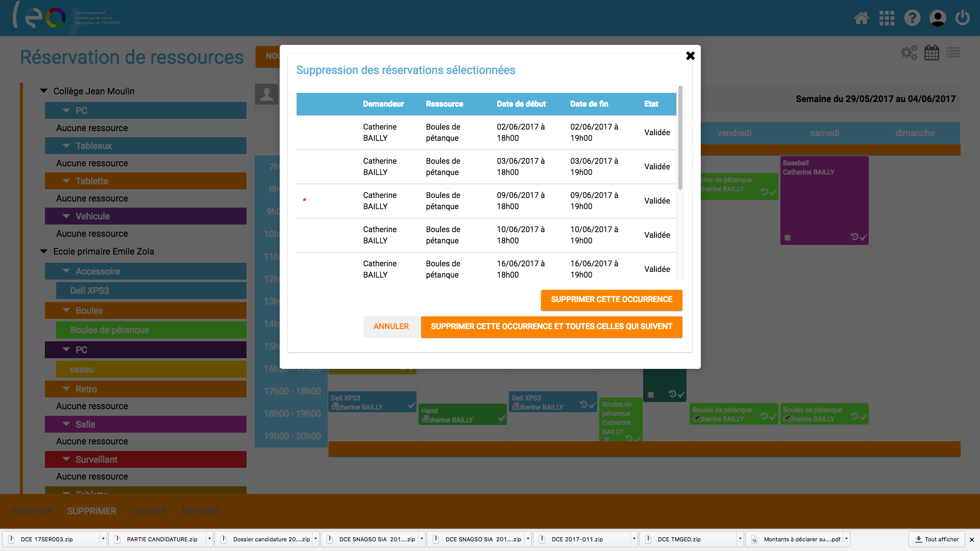Close the suppression dialog with X
The width and height of the screenshot is (980, 551).
click(x=690, y=56)
